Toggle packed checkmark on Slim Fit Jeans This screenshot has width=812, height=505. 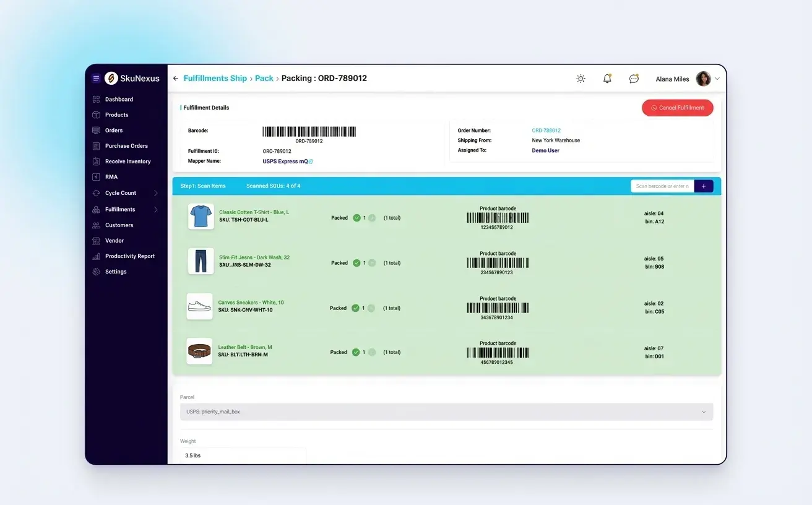(356, 262)
